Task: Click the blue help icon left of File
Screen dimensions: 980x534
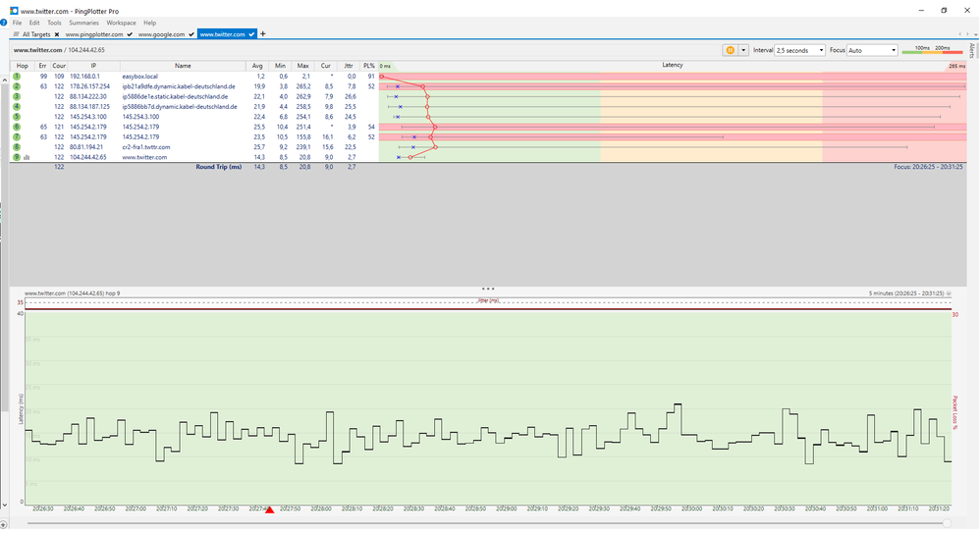Action: pyautogui.click(x=4, y=23)
